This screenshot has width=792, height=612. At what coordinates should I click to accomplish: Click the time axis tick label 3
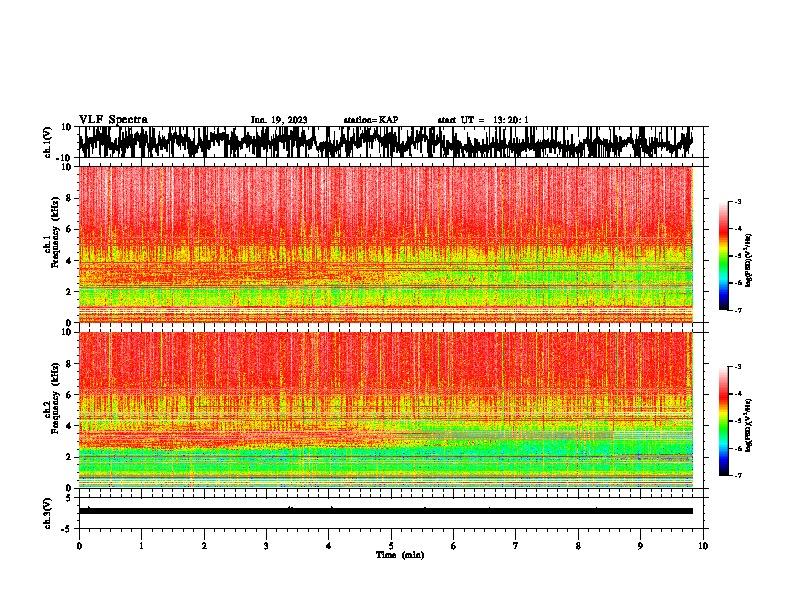(x=266, y=546)
